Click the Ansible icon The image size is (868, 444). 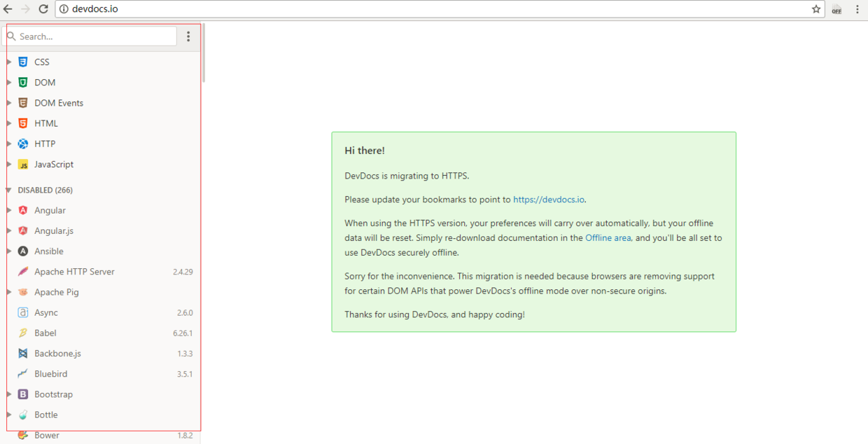23,251
